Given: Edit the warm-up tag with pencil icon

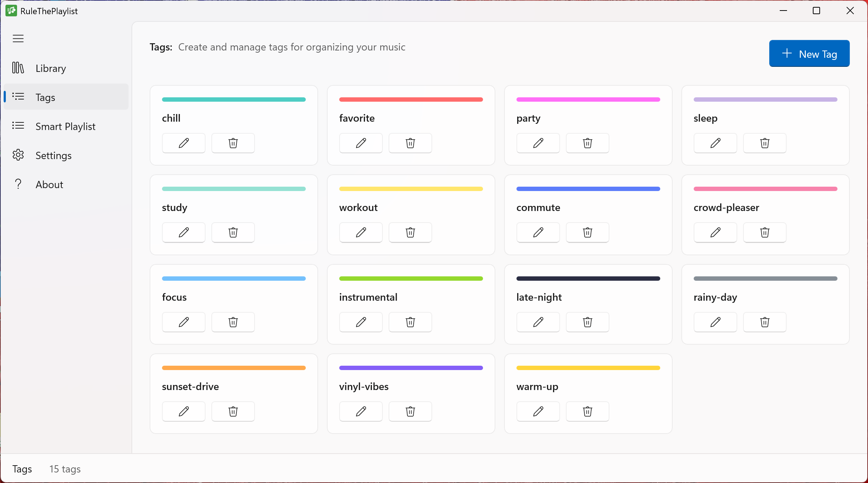Looking at the screenshot, I should [538, 411].
